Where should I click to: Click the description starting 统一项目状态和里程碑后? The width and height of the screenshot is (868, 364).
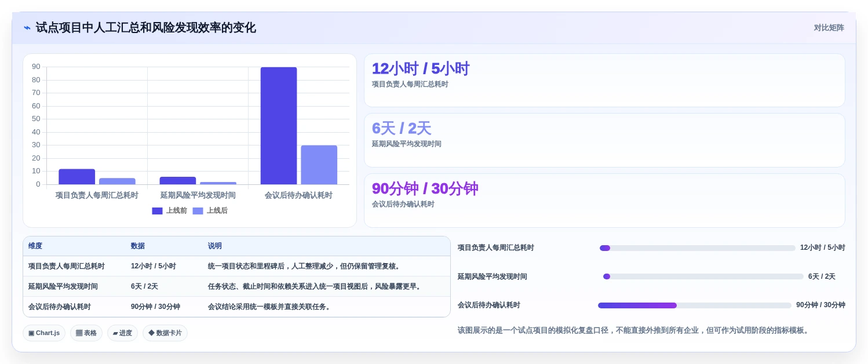[x=305, y=267]
